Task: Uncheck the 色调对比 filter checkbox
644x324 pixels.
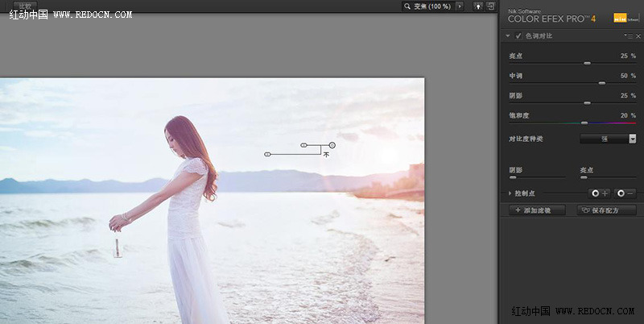Action: [518, 36]
